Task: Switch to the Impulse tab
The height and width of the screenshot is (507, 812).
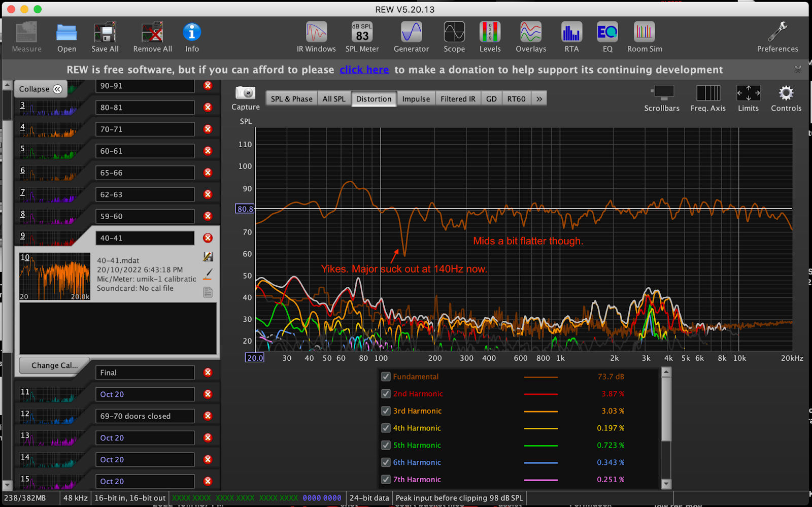Action: click(x=416, y=99)
